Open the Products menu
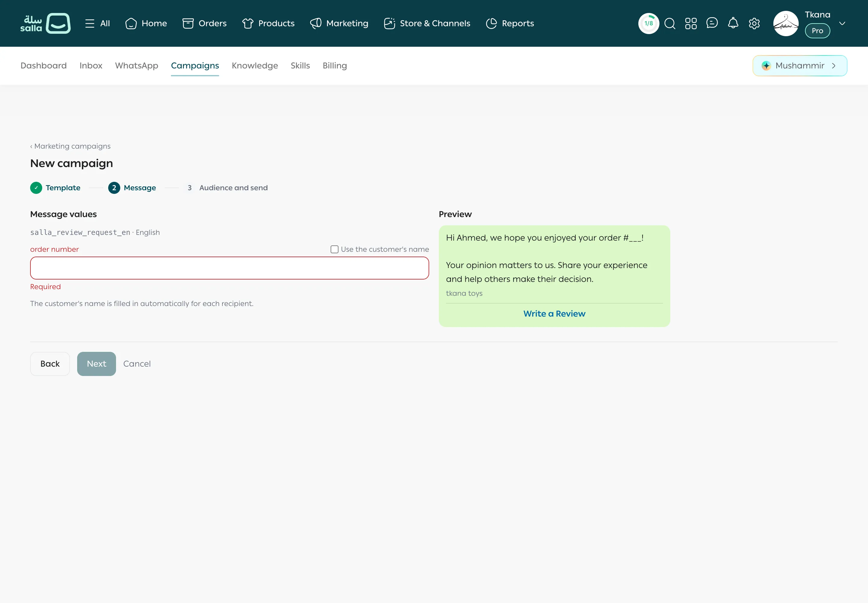868x603 pixels. [x=268, y=24]
